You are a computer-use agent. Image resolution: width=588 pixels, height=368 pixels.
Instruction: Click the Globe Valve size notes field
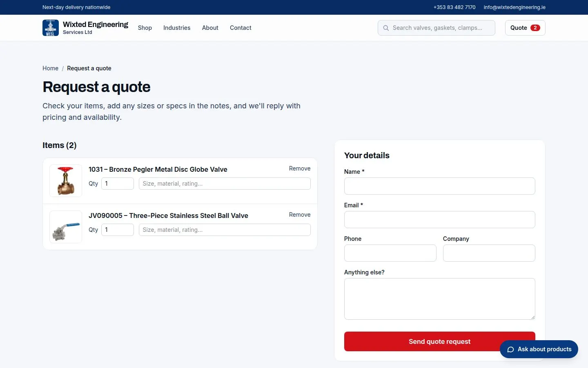(225, 184)
